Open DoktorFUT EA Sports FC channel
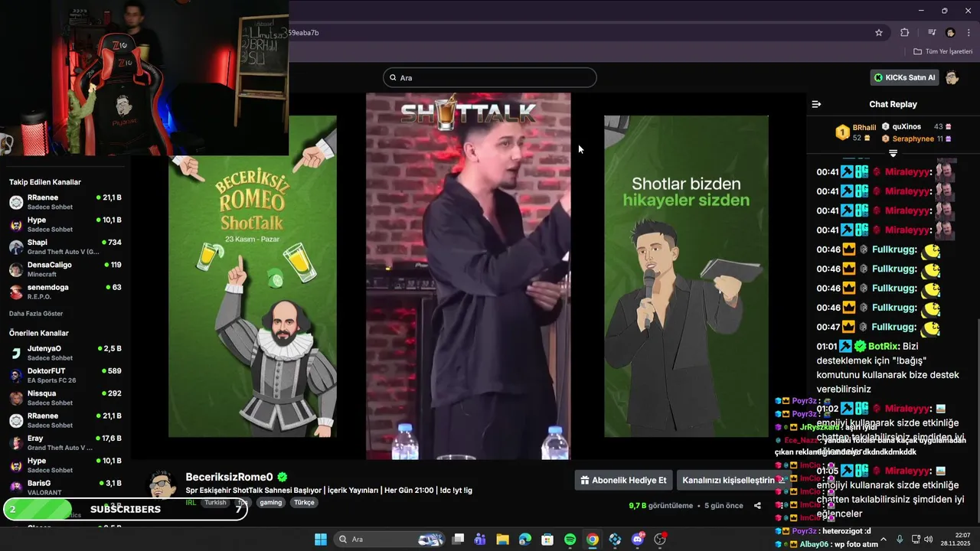The width and height of the screenshot is (980, 551). point(65,375)
